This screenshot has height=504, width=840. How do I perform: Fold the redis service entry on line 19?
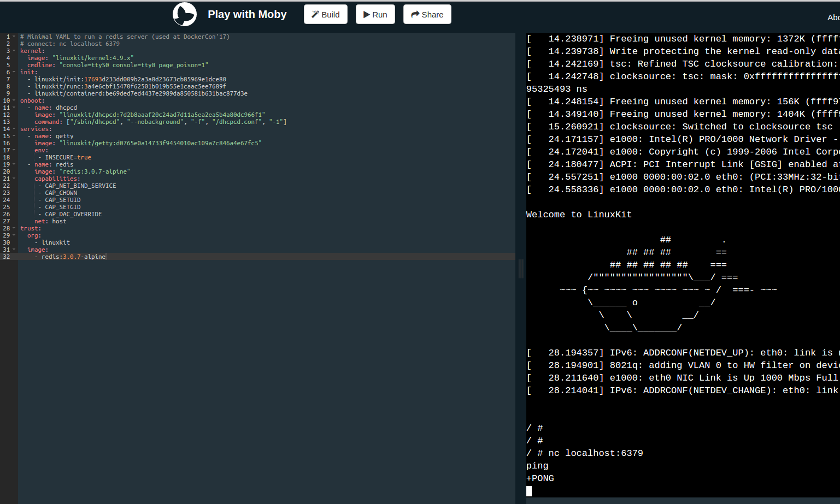14,164
